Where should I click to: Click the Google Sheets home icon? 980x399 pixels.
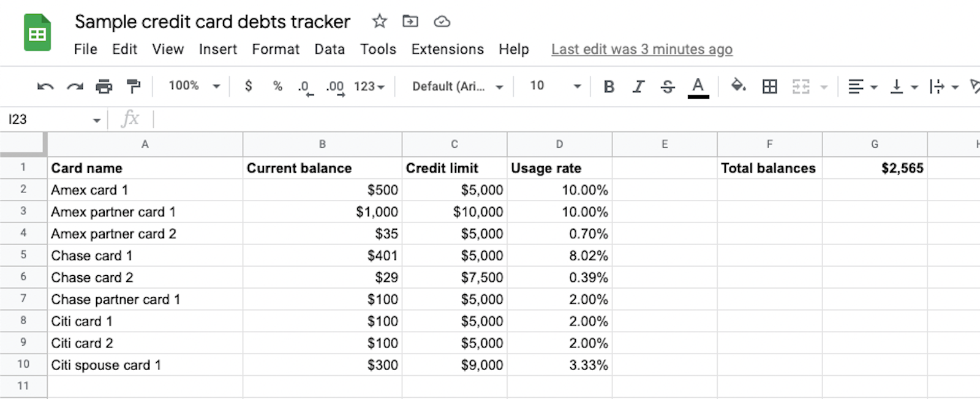click(37, 32)
